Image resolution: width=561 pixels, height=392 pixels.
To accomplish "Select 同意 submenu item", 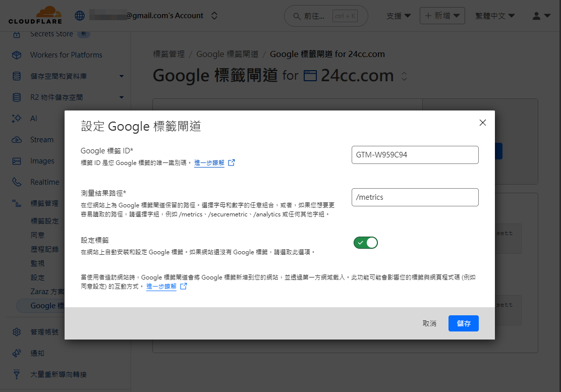I will pyautogui.click(x=37, y=235).
